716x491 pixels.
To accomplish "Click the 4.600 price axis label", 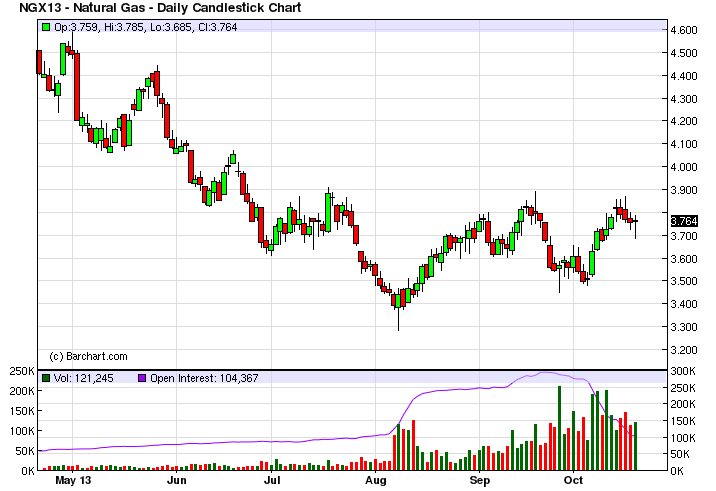I will pyautogui.click(x=684, y=30).
